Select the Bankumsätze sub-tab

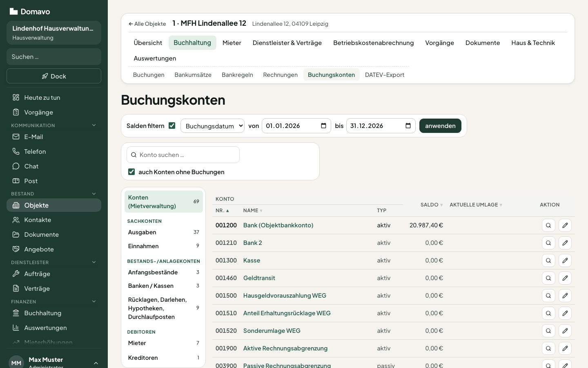(x=193, y=75)
